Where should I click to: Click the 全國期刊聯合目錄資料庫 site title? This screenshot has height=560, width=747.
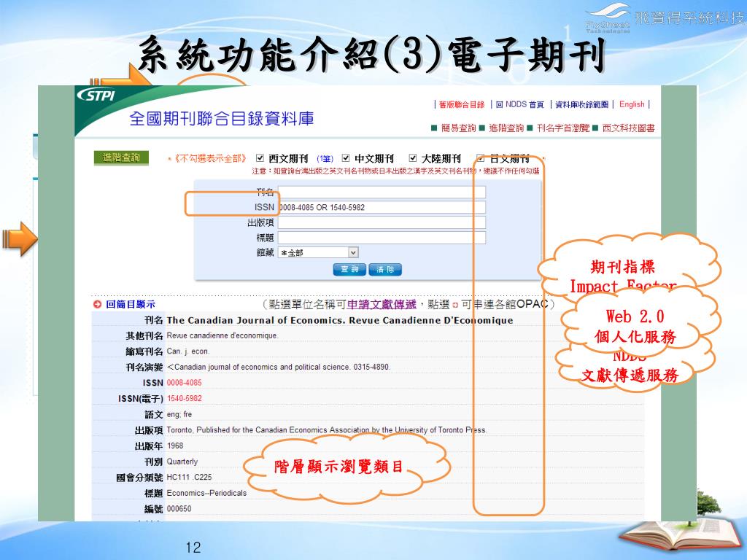(x=222, y=119)
